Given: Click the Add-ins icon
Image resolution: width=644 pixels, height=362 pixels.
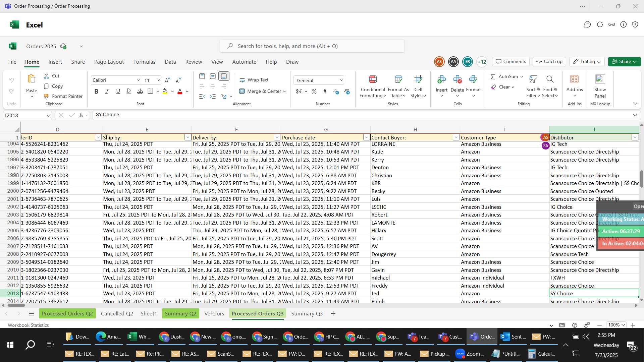Looking at the screenshot, I should pos(575,79).
